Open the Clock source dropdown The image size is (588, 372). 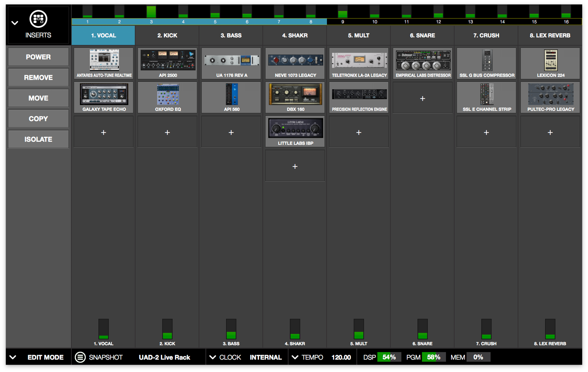(x=213, y=357)
